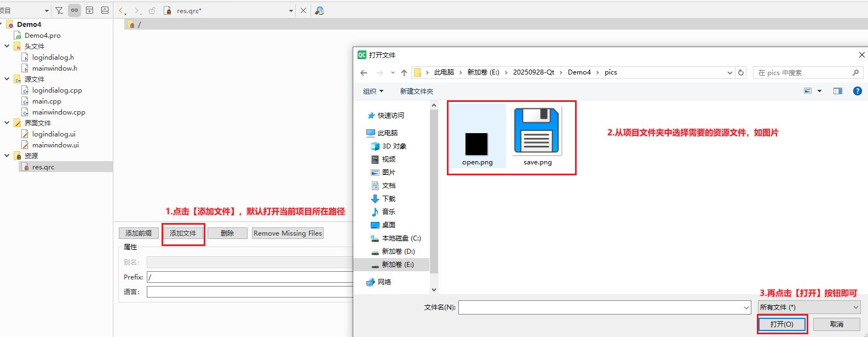
Task: Toggle the synchronize with editor link icon
Action: 74,10
